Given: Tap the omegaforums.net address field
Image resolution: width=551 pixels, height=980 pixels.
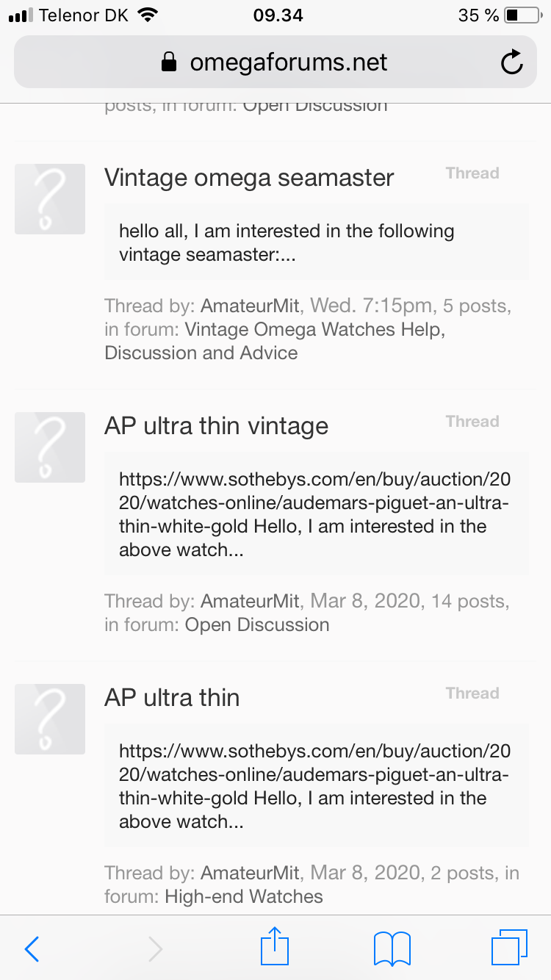Looking at the screenshot, I should pyautogui.click(x=275, y=62).
